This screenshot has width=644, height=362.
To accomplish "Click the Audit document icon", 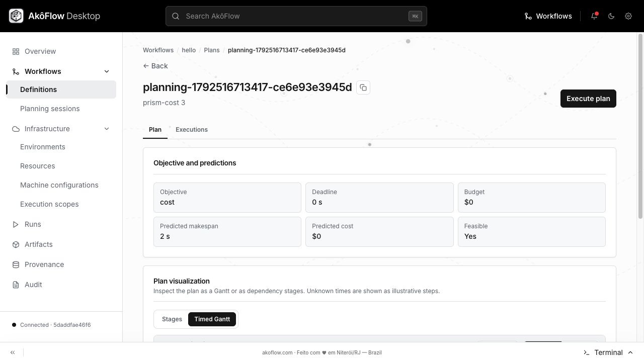I will 16,285.
